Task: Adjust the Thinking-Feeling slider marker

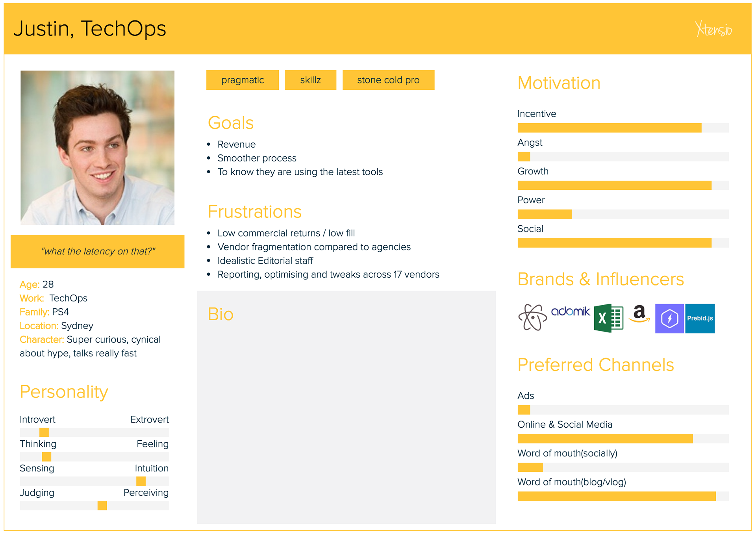Action: [46, 457]
